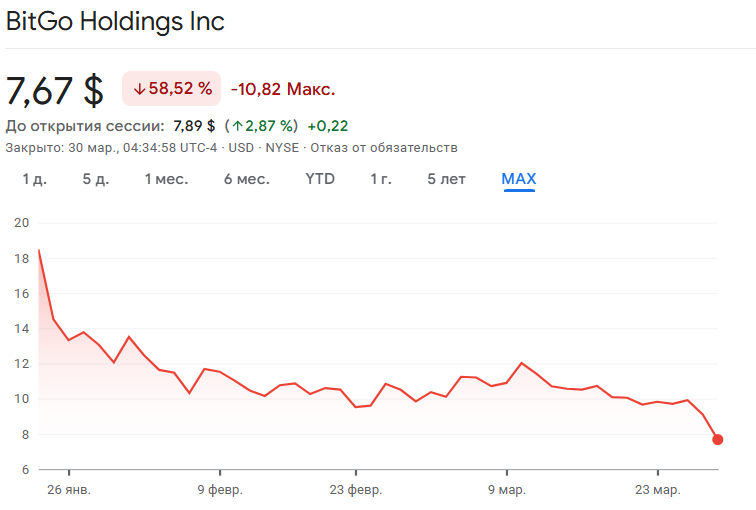Click the 9 февр. date axis label
The image size is (756, 510).
(x=219, y=490)
